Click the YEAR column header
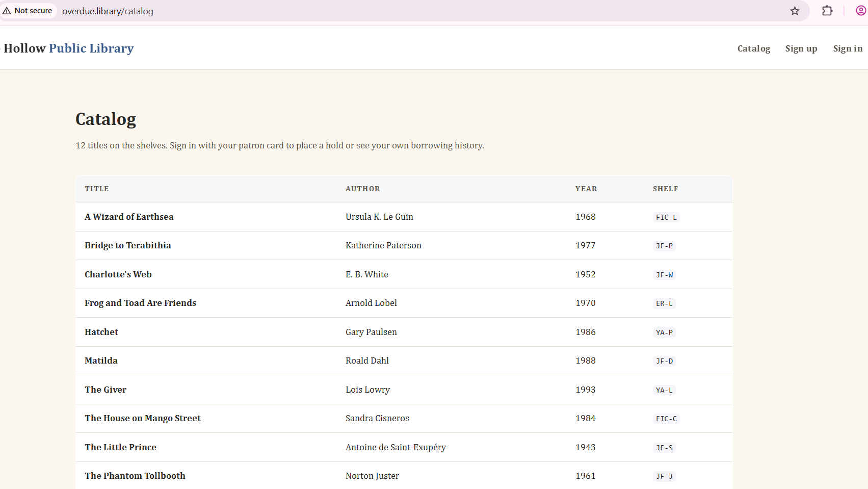 (x=586, y=189)
